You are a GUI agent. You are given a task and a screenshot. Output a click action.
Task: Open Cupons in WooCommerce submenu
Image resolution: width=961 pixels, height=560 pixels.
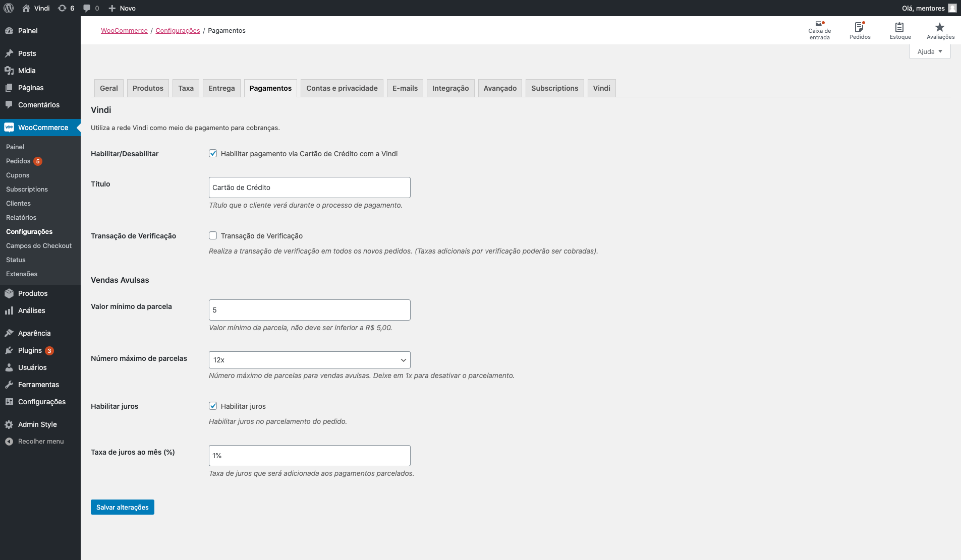tap(18, 175)
